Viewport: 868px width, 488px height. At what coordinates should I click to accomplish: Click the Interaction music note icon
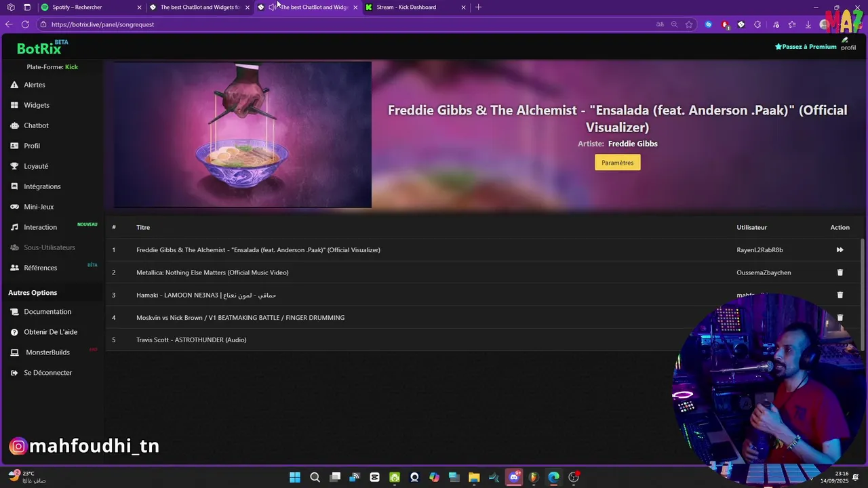coord(14,227)
